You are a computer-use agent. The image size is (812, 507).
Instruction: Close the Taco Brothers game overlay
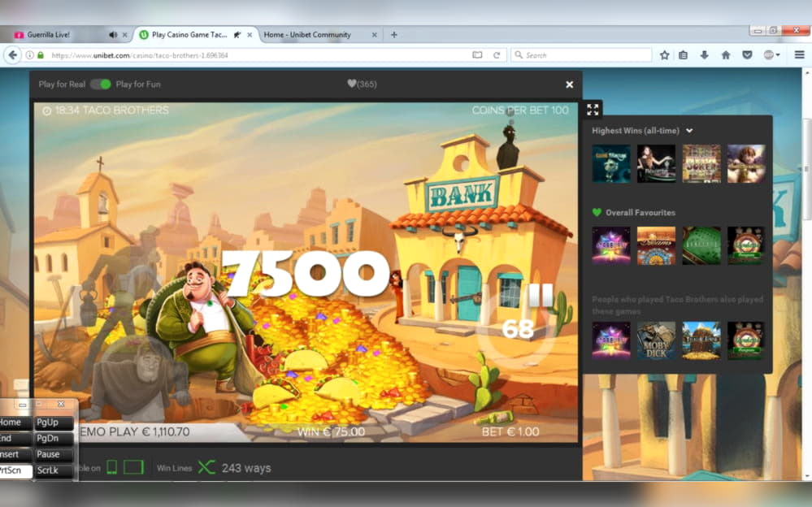pos(569,84)
